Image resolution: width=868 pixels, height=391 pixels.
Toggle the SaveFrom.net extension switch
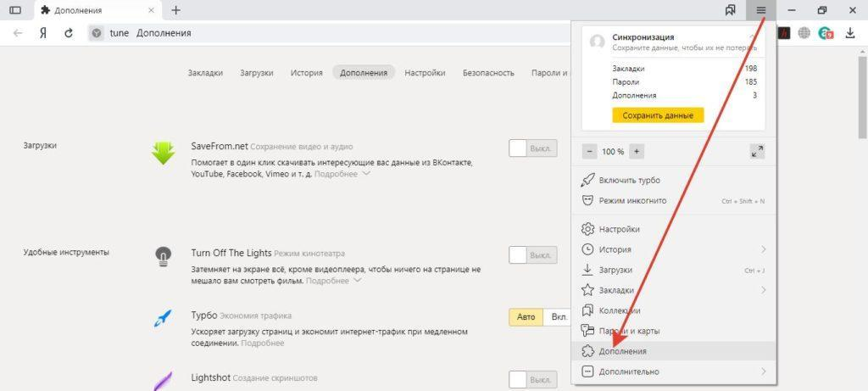click(532, 148)
